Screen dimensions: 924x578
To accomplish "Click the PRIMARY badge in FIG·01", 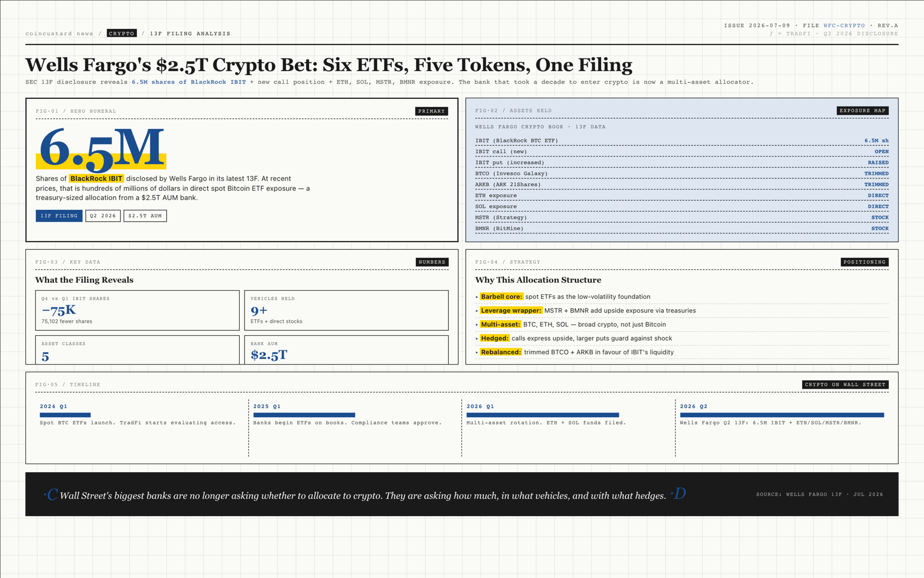I will (x=431, y=111).
